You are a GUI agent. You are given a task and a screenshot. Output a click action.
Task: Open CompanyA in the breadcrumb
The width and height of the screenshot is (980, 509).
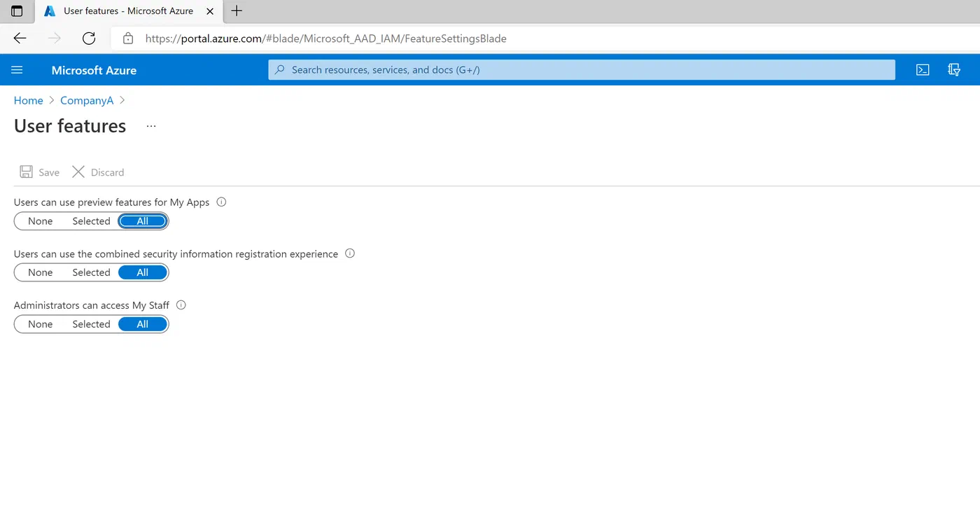(x=87, y=101)
